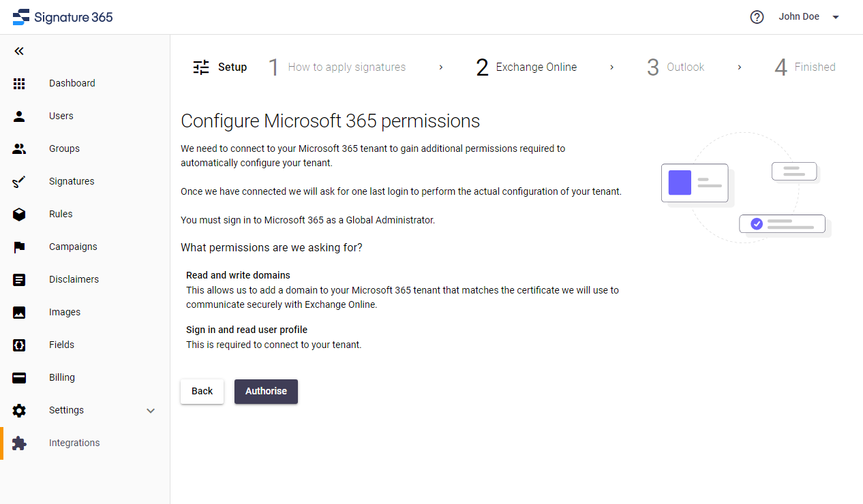Open the help question mark icon
Viewport: 863px width, 504px height.
pos(757,17)
